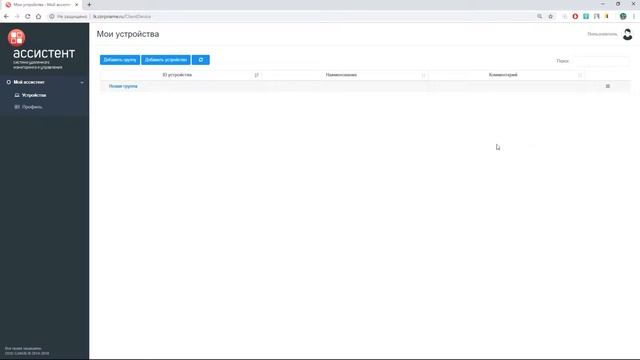640x360 pixels.
Task: Click the Ассистент logo in the sidebar
Action: click(41, 49)
